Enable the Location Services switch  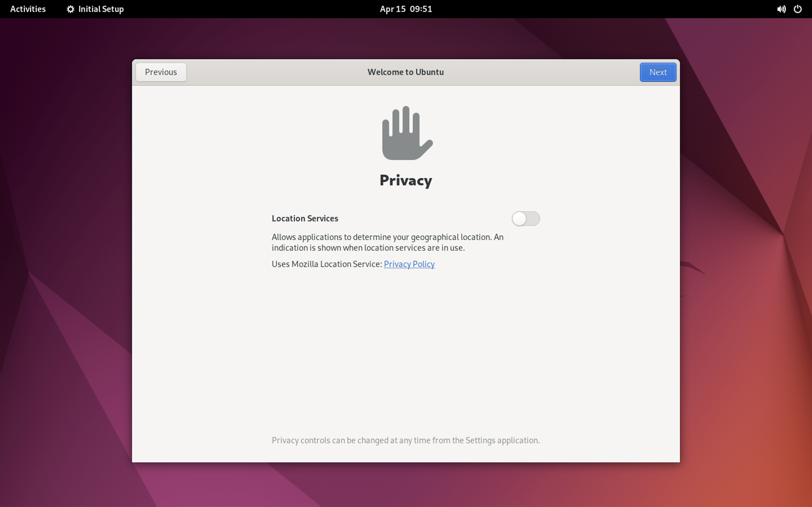pyautogui.click(x=526, y=219)
